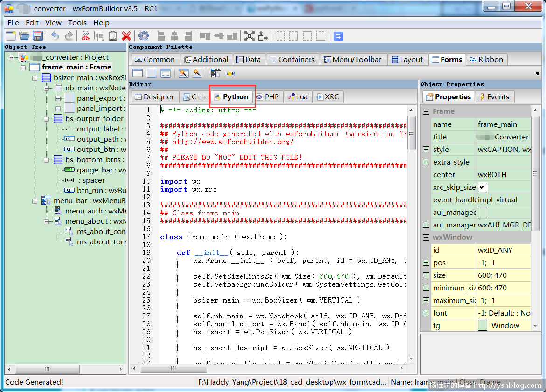Screen dimensions: 546x392
Task: Add a Frame form from palette
Action: tap(138, 73)
